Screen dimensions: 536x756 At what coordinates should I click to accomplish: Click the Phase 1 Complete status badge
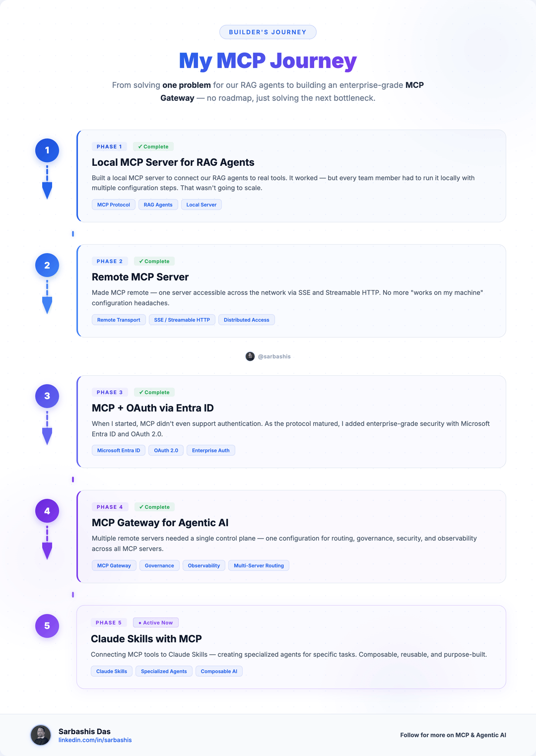coord(153,147)
